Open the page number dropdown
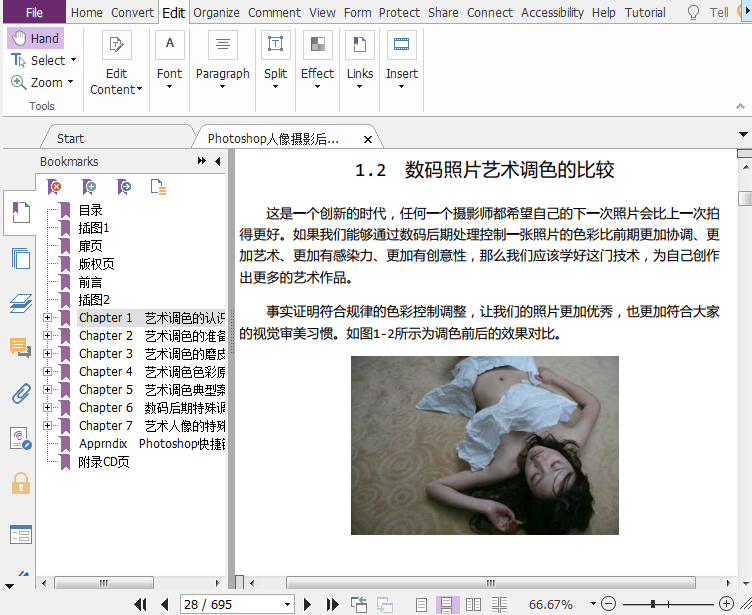The height and width of the screenshot is (615, 752). pos(288,604)
